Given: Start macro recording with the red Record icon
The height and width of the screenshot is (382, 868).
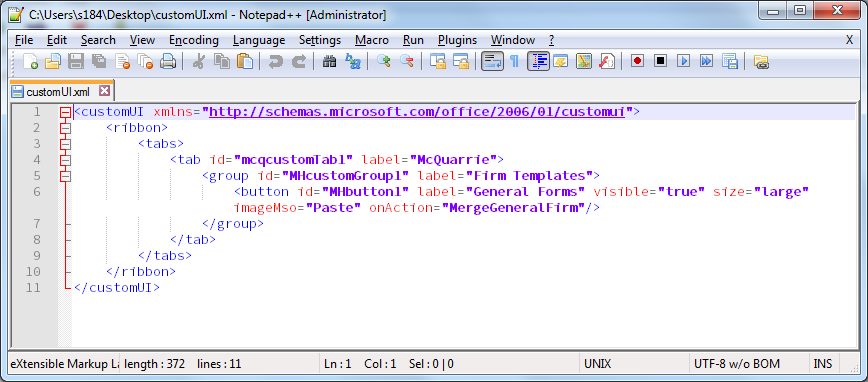Looking at the screenshot, I should (x=637, y=61).
